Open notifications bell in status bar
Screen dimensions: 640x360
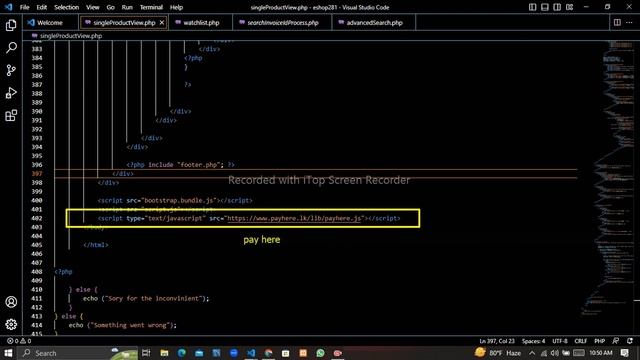630,341
